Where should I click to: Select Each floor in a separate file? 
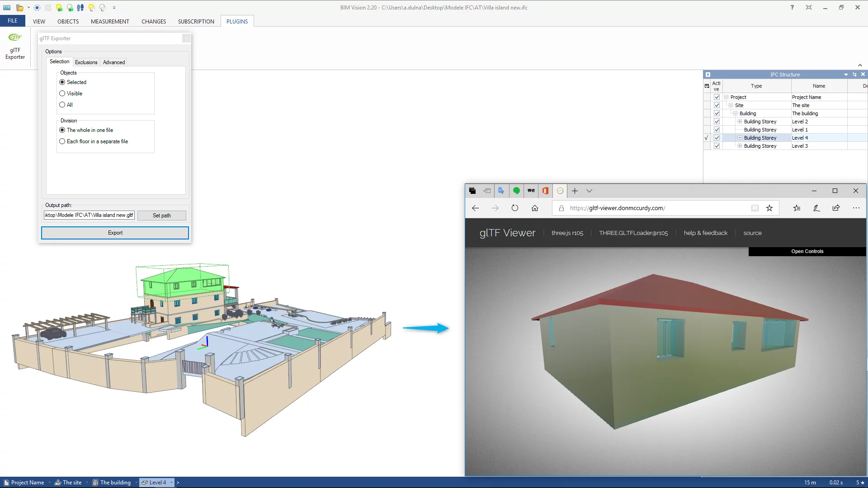[62, 141]
